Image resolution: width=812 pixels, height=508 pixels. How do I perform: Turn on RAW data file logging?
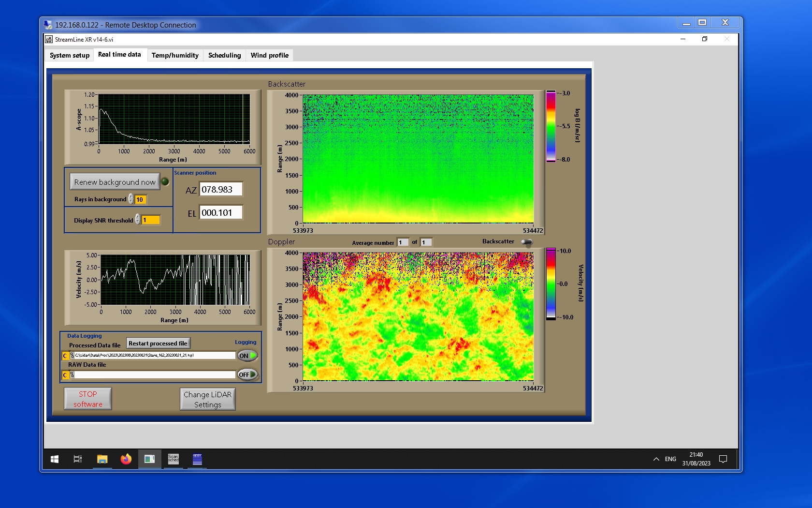(x=247, y=374)
